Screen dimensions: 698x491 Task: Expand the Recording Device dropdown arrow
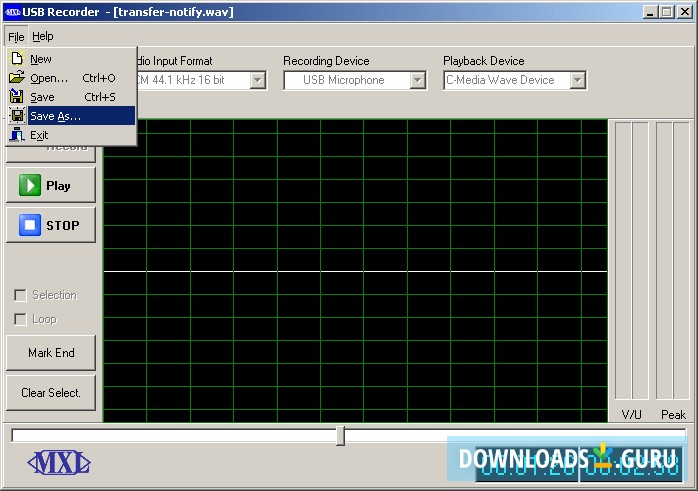[418, 81]
